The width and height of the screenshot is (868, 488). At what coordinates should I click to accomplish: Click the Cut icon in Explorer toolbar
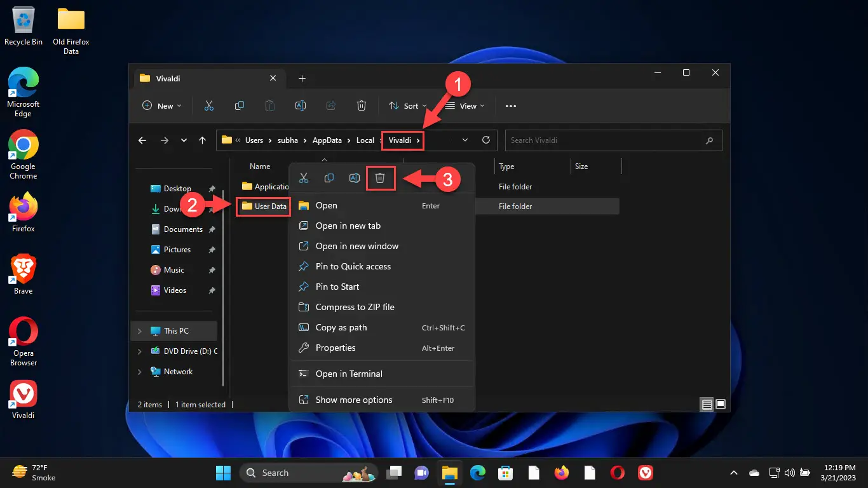(209, 106)
